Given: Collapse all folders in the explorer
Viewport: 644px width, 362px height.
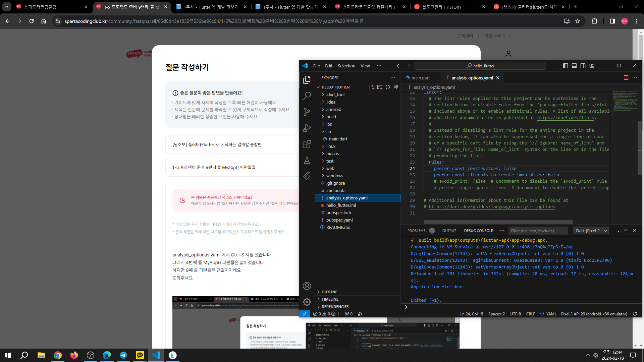Looking at the screenshot, I should coord(395,87).
